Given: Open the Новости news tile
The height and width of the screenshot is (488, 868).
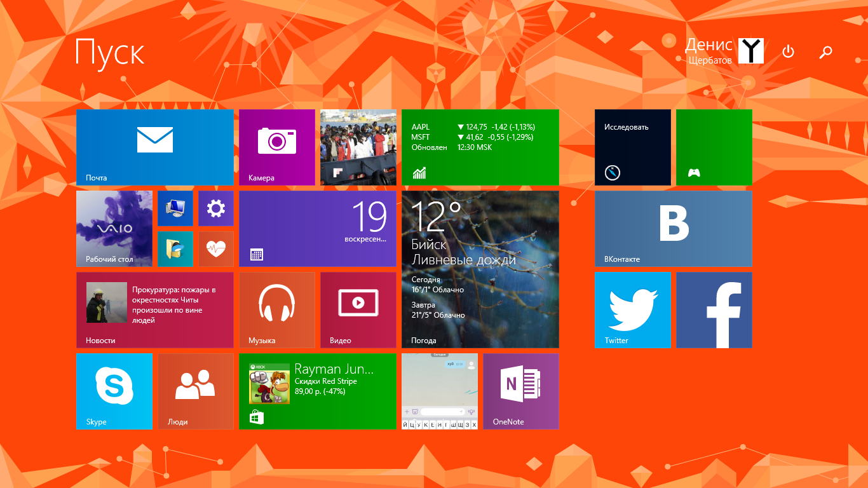Looking at the screenshot, I should pos(155,310).
